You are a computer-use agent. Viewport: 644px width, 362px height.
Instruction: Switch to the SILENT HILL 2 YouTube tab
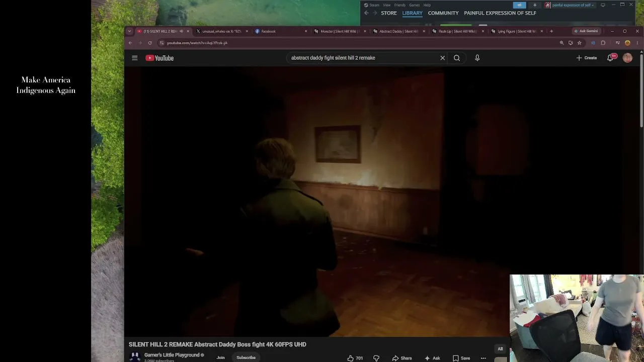pos(160,31)
